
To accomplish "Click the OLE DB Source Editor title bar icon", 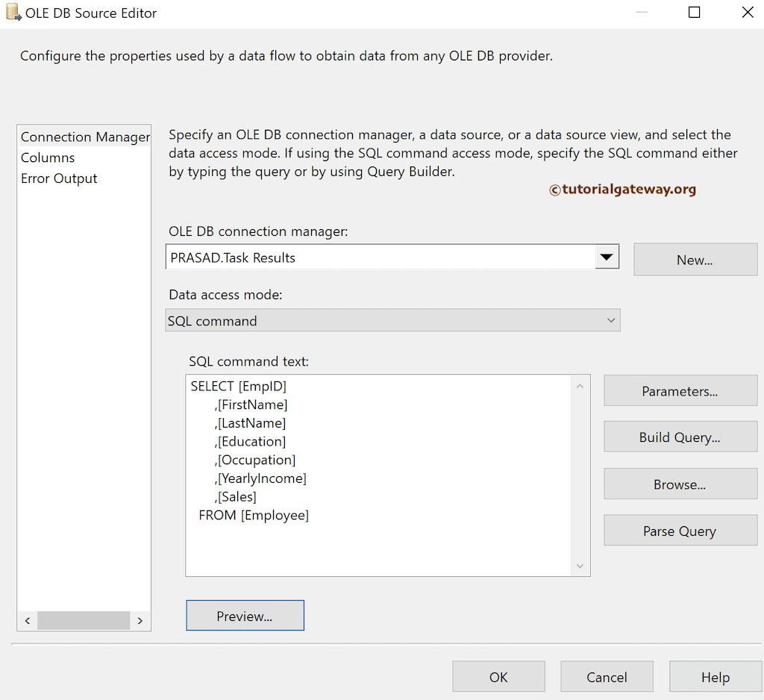I will [x=13, y=12].
